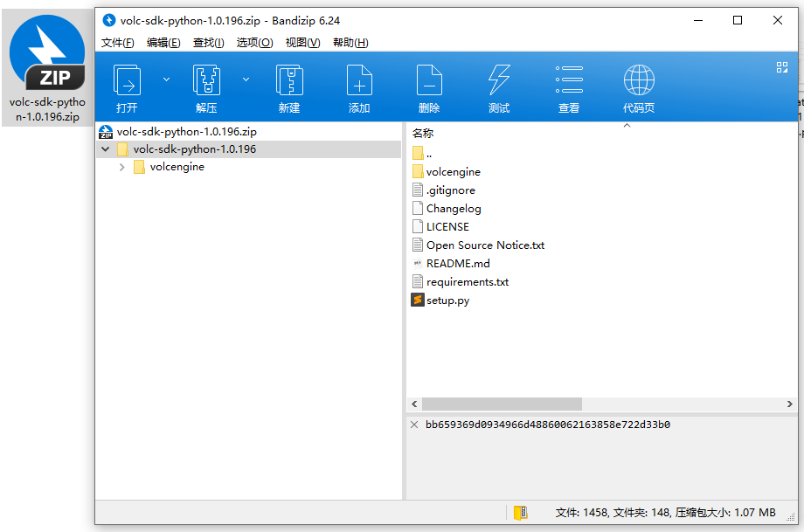Viewport: 804px width, 532px height.
Task: Click the New archive (新建) icon
Action: click(x=289, y=80)
